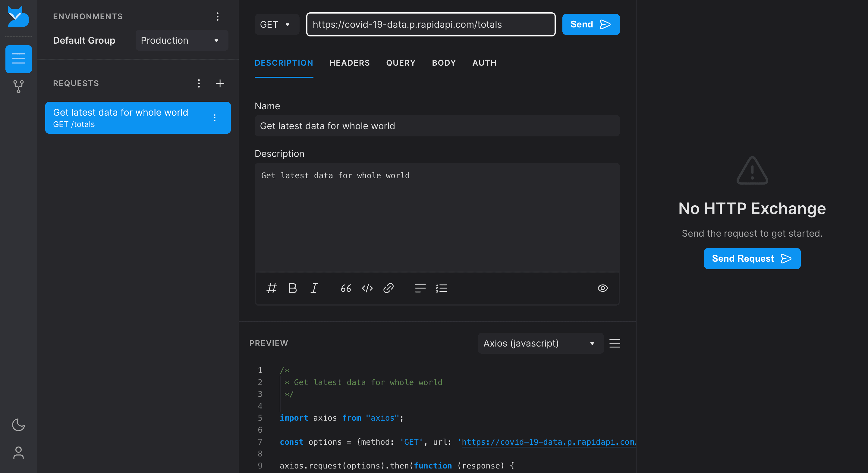Open Environments three-dot menu

[217, 17]
